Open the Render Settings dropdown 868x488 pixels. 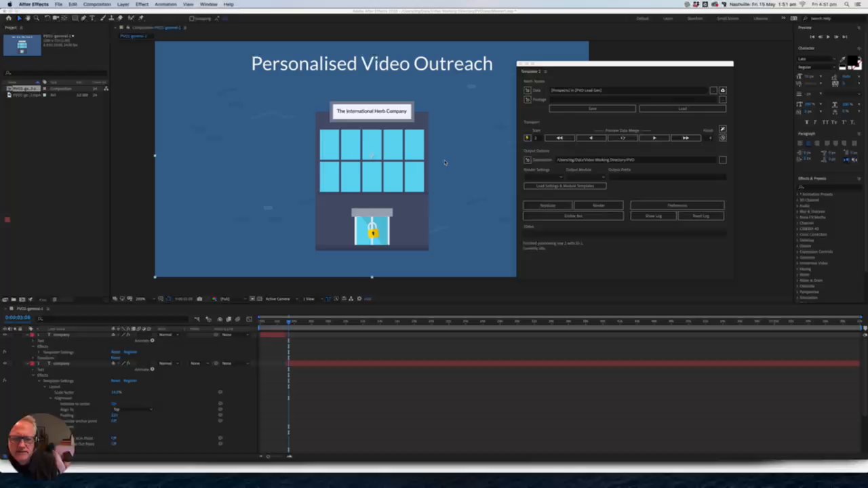click(543, 177)
